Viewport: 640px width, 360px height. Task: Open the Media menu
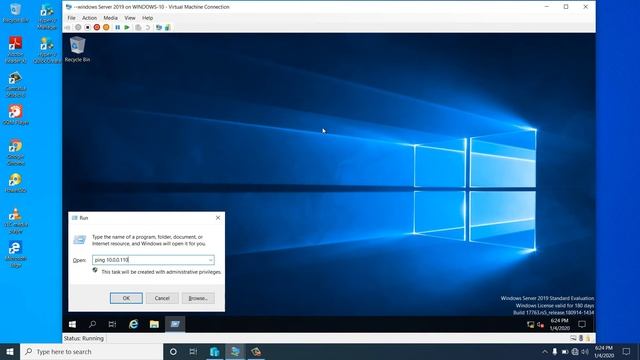coord(110,18)
